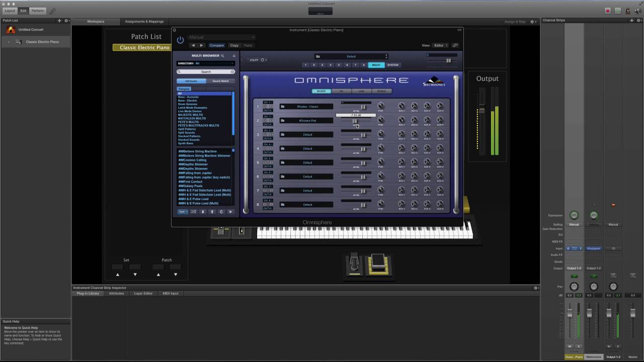The height and width of the screenshot is (362, 644).
Task: Add new patch with Patch List plus icon
Action: point(59,21)
